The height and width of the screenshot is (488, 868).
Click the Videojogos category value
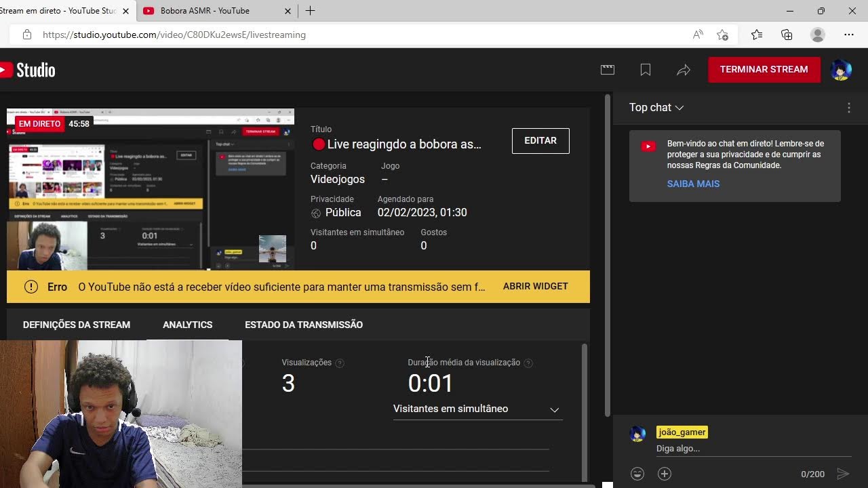tap(338, 179)
